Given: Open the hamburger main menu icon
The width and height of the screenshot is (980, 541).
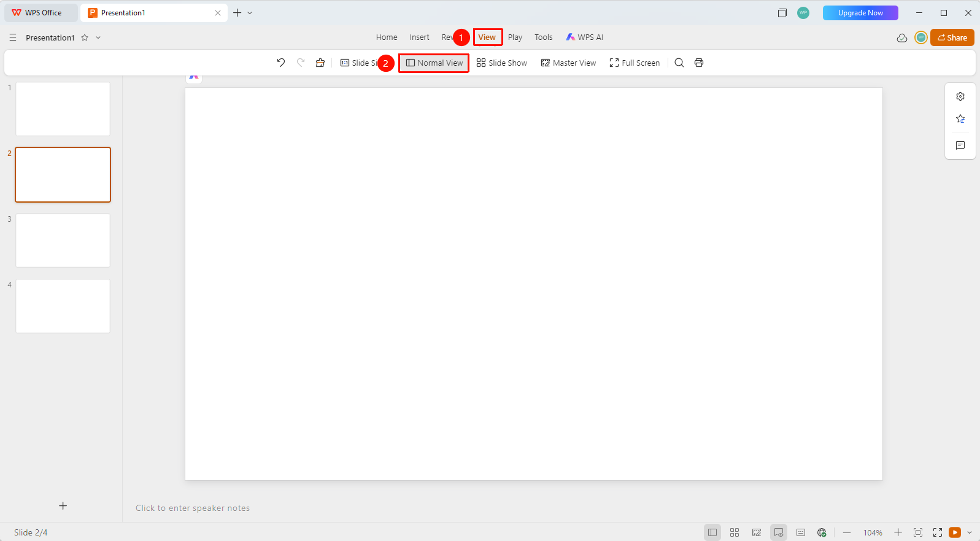Looking at the screenshot, I should (13, 37).
